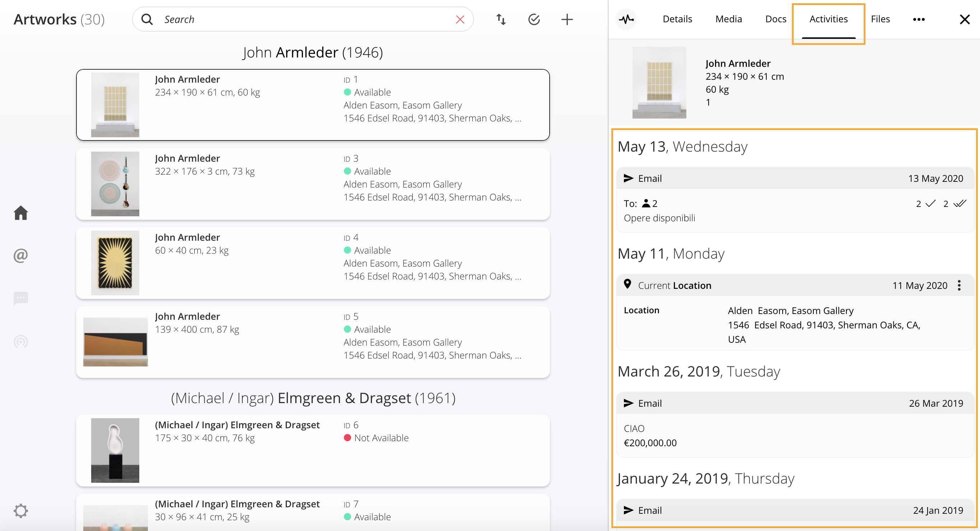This screenshot has width=980, height=531.
Task: Add a new artwork with plus icon
Action: (x=567, y=19)
